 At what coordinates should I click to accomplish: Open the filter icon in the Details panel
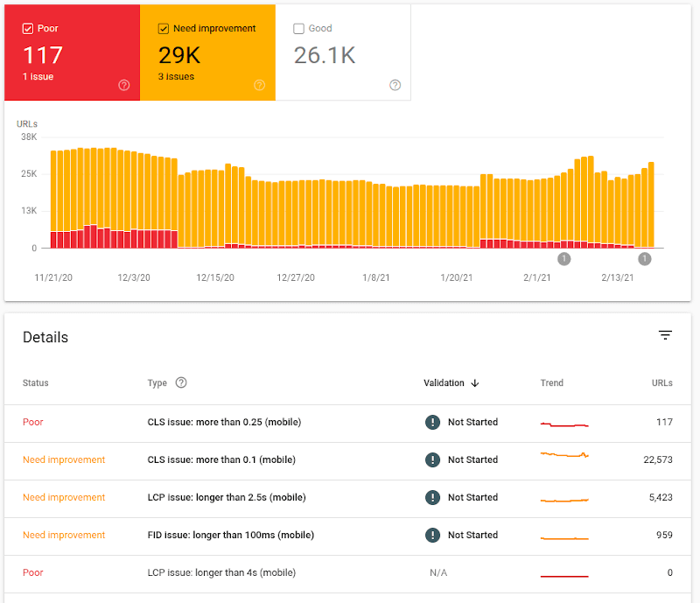(x=666, y=335)
